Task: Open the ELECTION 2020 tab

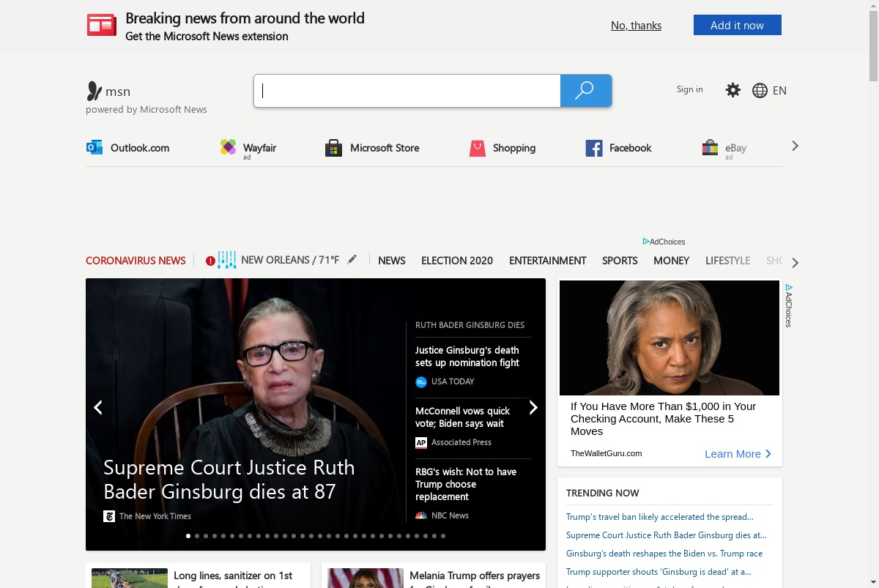Action: point(457,261)
